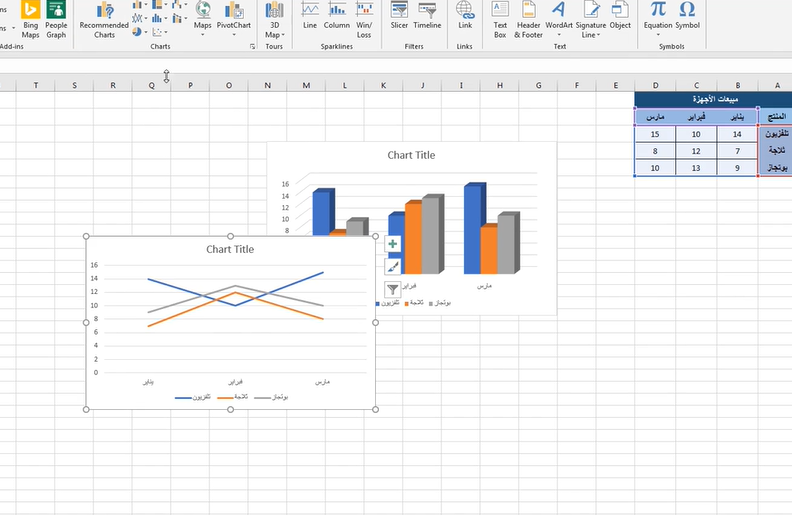
Task: Click the PivotChart icon
Action: click(233, 10)
